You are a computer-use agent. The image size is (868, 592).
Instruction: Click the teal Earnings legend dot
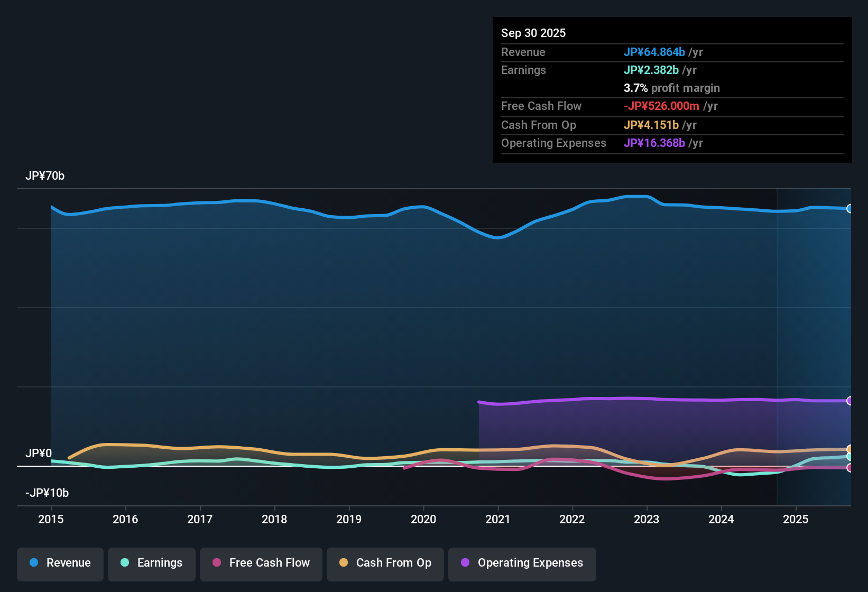tap(125, 563)
